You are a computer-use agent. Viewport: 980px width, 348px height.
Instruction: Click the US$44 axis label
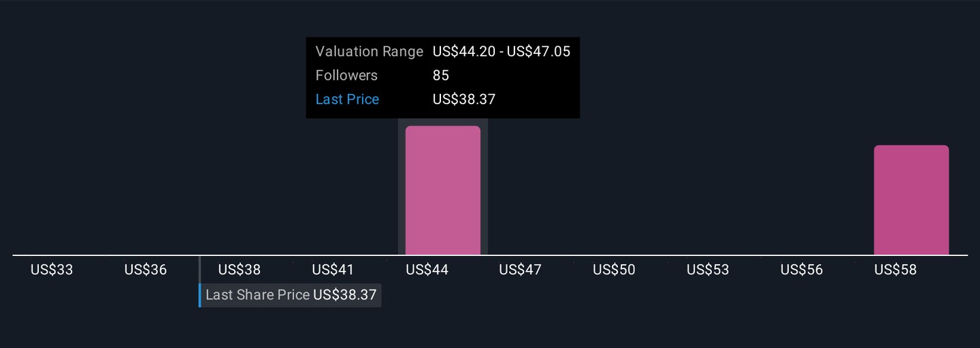pos(427,270)
